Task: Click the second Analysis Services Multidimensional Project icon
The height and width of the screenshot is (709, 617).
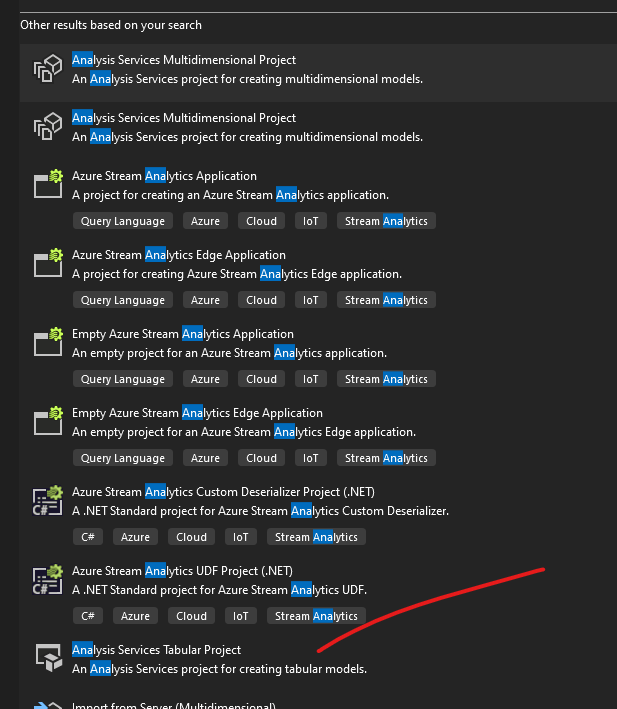Action: [48, 127]
